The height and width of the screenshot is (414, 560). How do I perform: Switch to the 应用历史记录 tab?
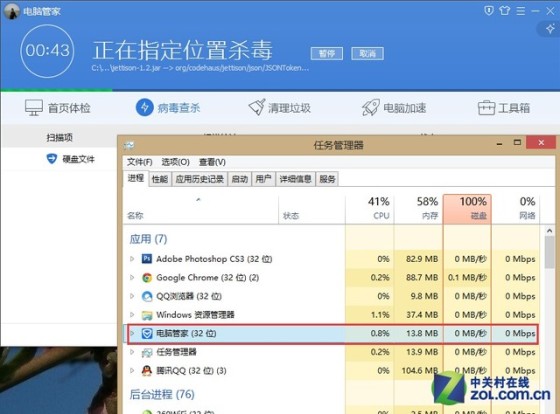pos(200,179)
